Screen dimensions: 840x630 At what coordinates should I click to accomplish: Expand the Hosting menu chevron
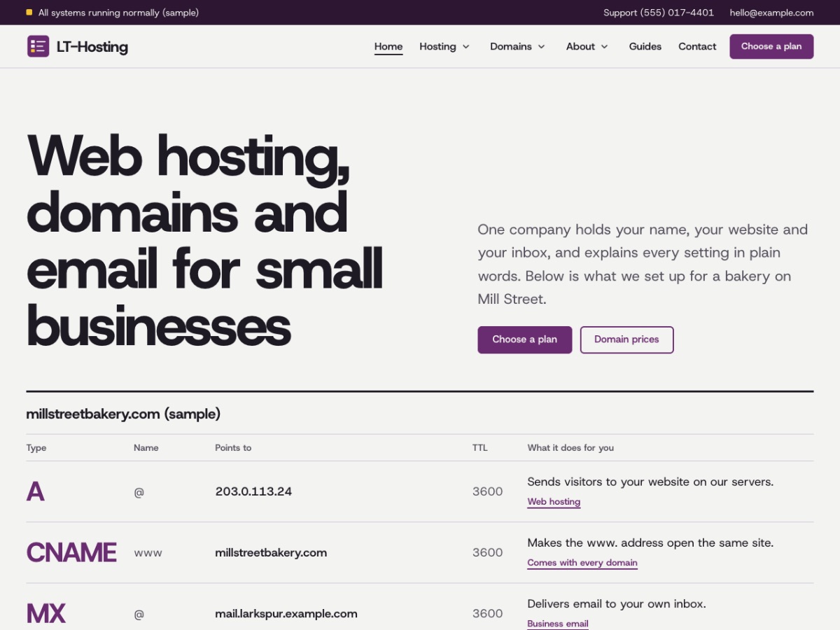(x=465, y=47)
